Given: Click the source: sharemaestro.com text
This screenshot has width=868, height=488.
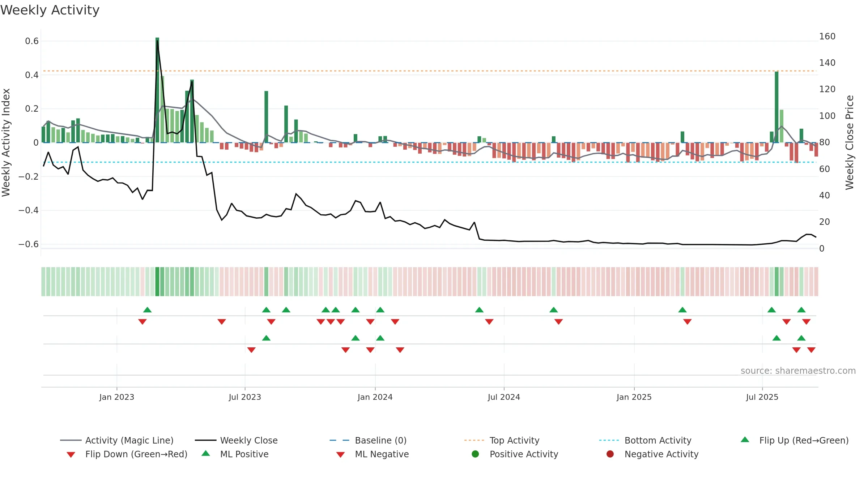Looking at the screenshot, I should point(798,371).
